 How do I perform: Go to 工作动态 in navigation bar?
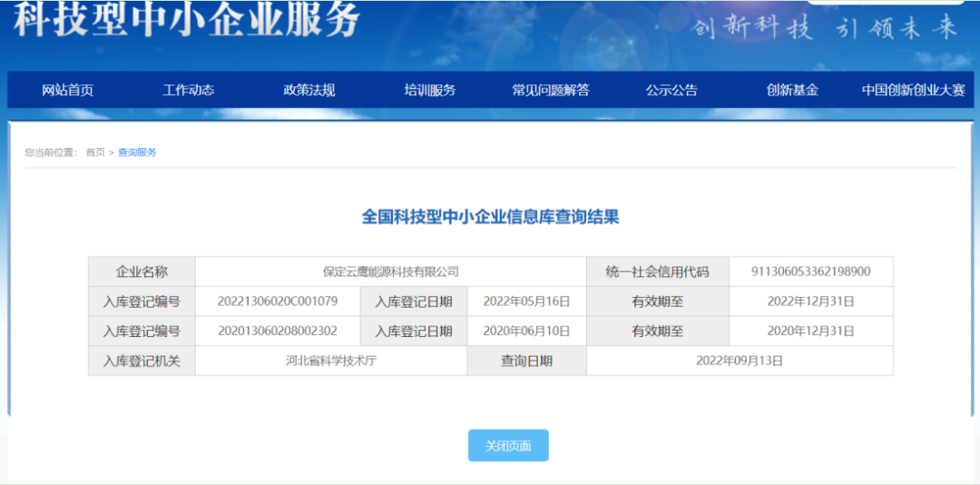point(188,90)
